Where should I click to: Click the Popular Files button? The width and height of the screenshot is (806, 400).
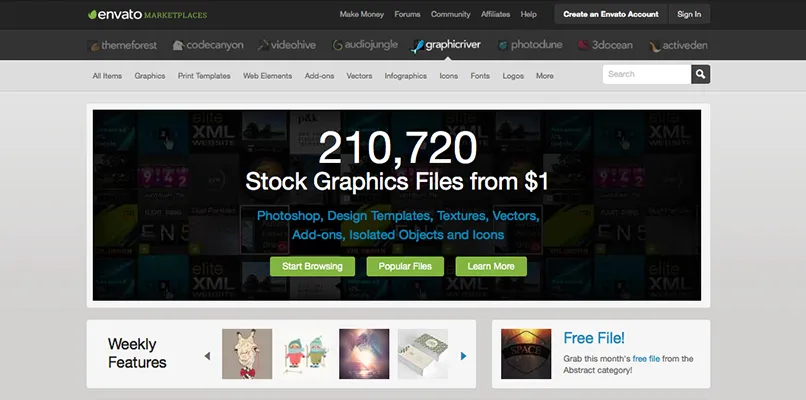[405, 266]
